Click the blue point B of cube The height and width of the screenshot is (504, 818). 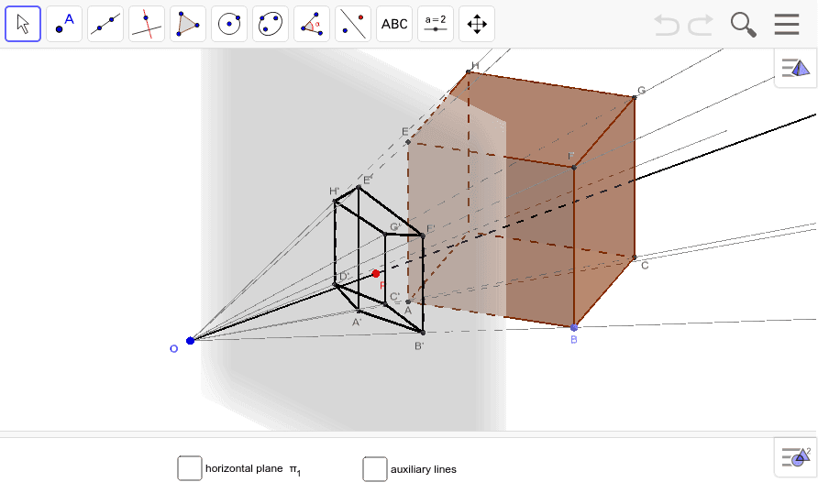pyautogui.click(x=574, y=327)
